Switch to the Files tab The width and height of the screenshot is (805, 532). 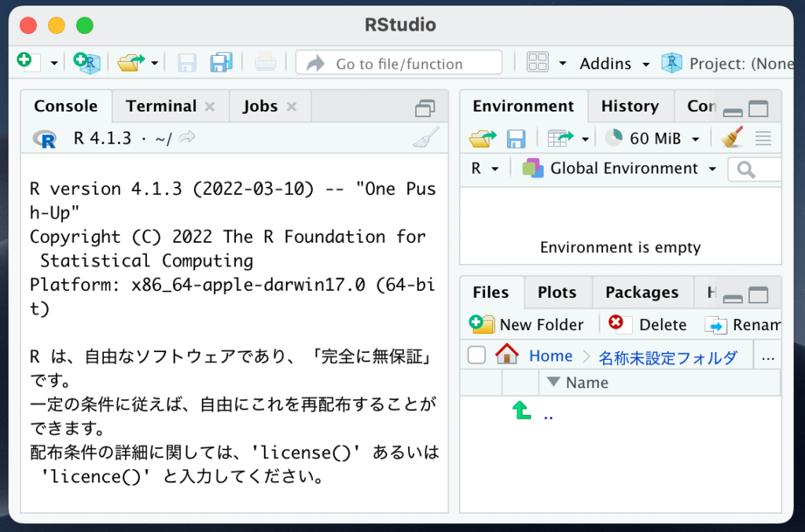(x=491, y=292)
